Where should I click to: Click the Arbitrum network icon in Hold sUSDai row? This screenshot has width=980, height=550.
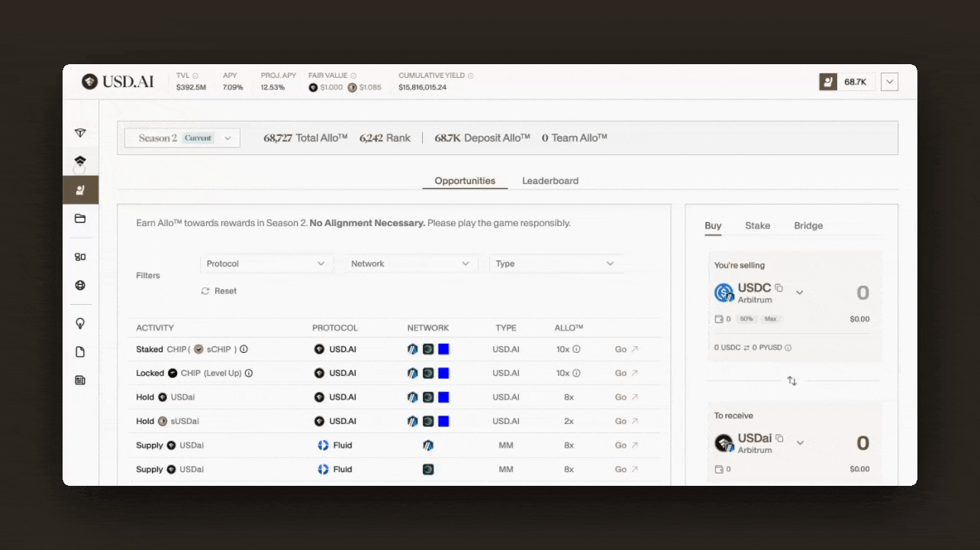(413, 421)
